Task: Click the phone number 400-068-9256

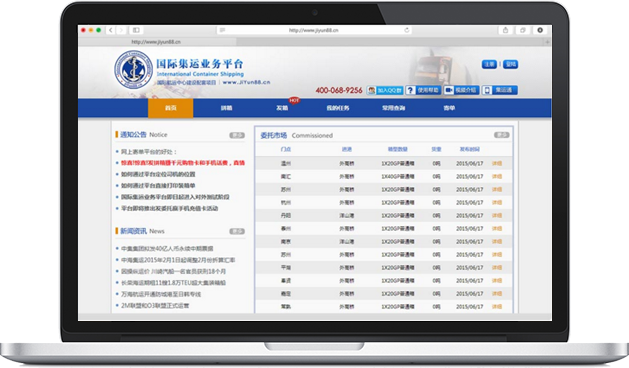Action: click(339, 90)
